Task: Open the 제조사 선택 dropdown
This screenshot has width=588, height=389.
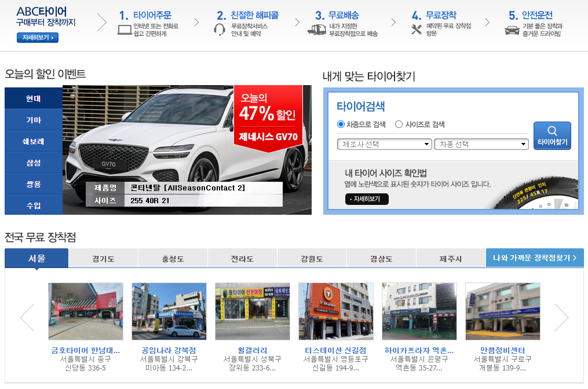Action: (x=385, y=144)
